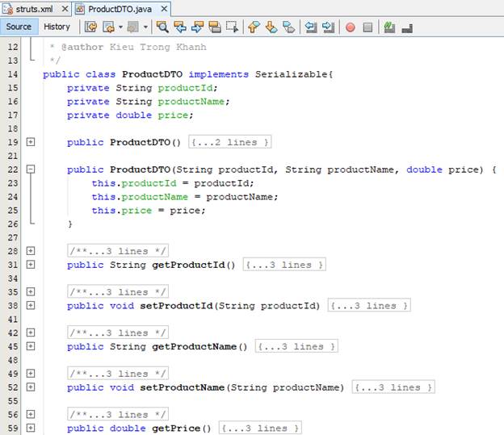The image size is (504, 435).
Task: Click the double price parameter on line 22
Action: pos(444,169)
